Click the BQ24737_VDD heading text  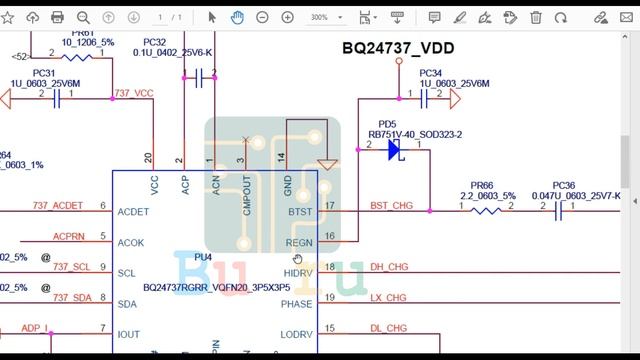(x=398, y=48)
